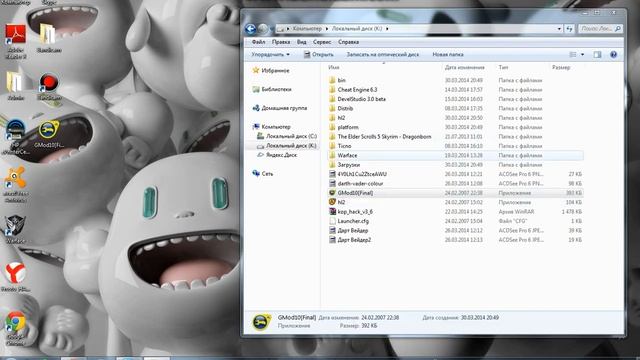Select the hl2 application icon
The height and width of the screenshot is (360, 640).
pyautogui.click(x=332, y=202)
